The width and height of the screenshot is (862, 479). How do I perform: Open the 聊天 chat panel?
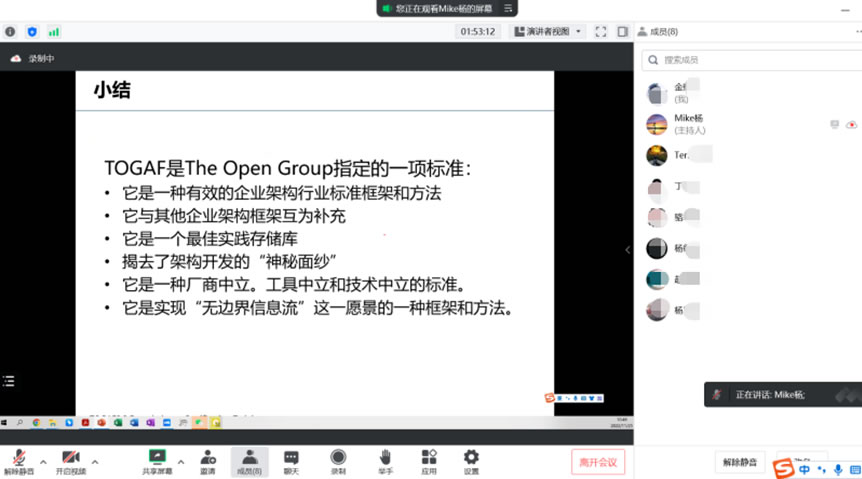291,462
